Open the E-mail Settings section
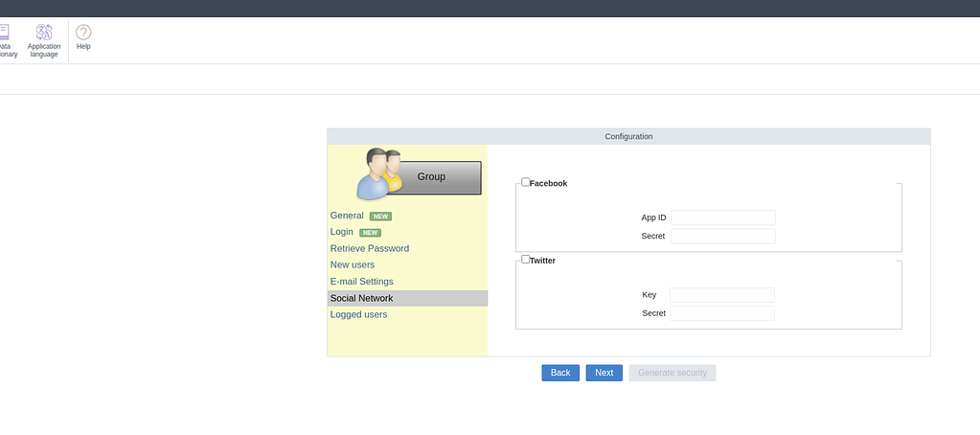This screenshot has height=435, width=980. click(362, 282)
